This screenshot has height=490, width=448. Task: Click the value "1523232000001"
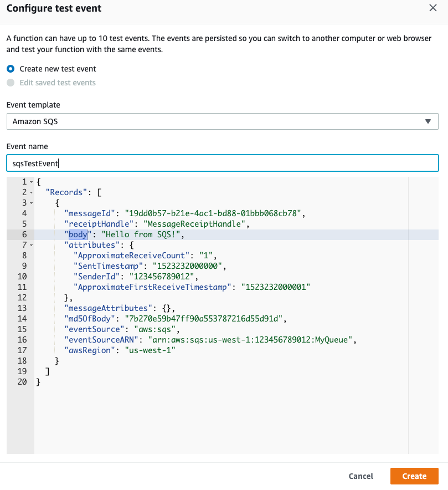click(276, 287)
